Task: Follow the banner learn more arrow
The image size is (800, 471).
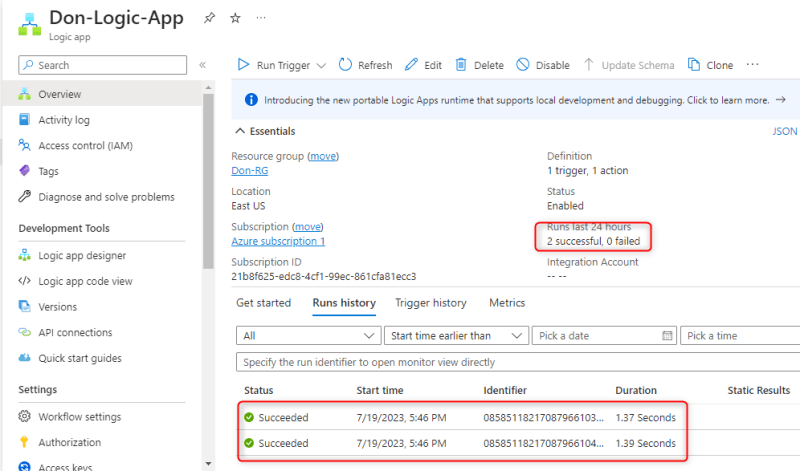Action: tap(781, 100)
